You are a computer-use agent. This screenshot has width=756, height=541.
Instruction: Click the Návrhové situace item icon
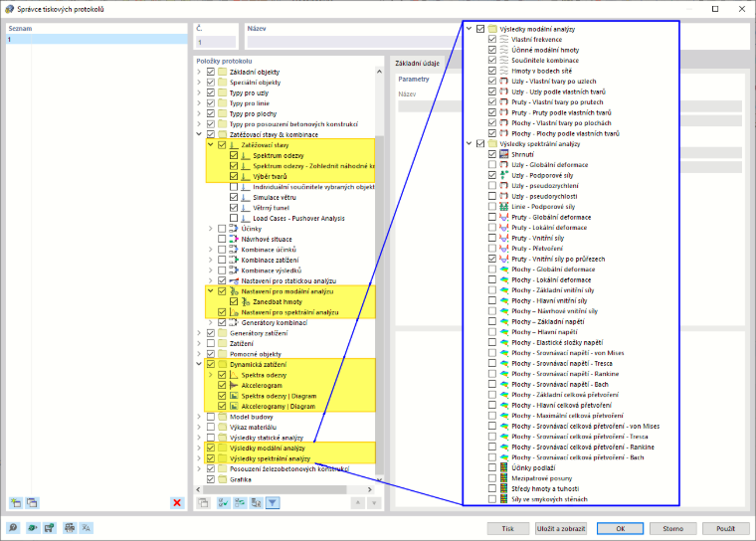pyautogui.click(x=234, y=239)
